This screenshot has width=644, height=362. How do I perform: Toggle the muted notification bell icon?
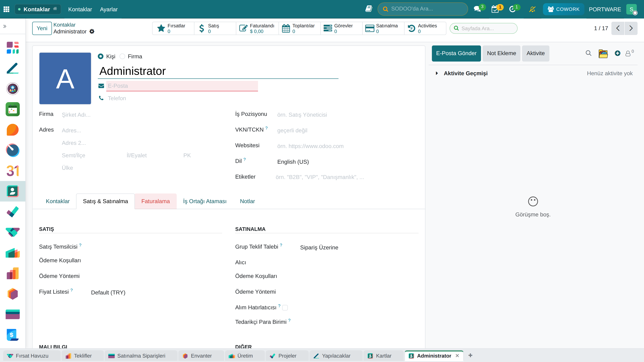point(532,9)
